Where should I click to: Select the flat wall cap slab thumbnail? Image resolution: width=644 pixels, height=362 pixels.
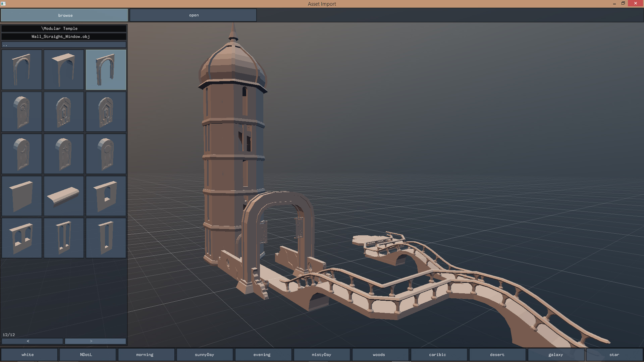pyautogui.click(x=64, y=196)
